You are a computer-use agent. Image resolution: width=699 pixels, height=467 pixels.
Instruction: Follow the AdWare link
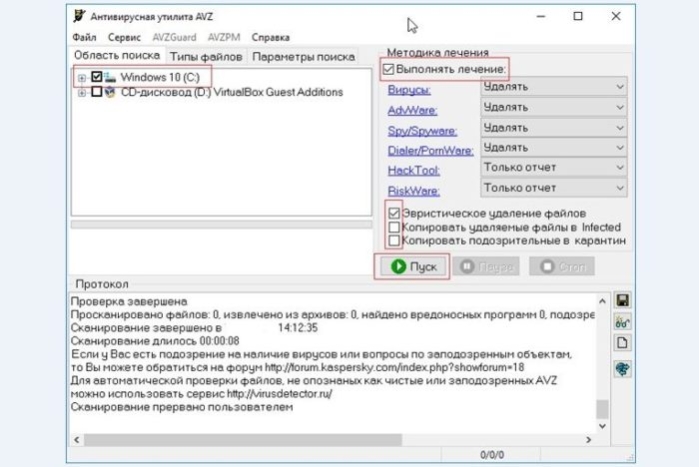tap(412, 110)
